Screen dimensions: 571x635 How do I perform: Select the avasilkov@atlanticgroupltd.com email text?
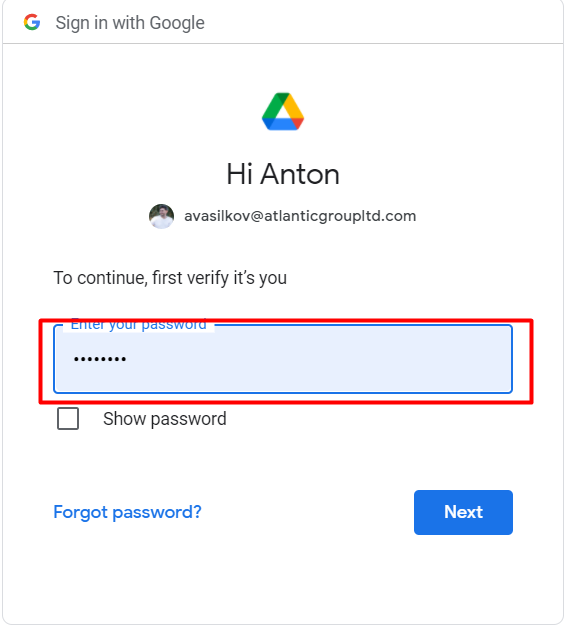pos(300,216)
